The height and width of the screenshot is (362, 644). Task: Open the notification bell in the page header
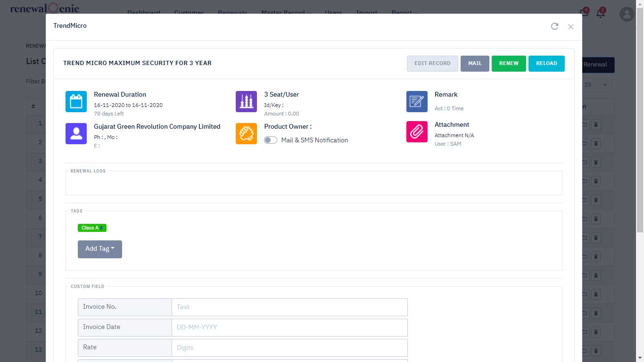601,13
